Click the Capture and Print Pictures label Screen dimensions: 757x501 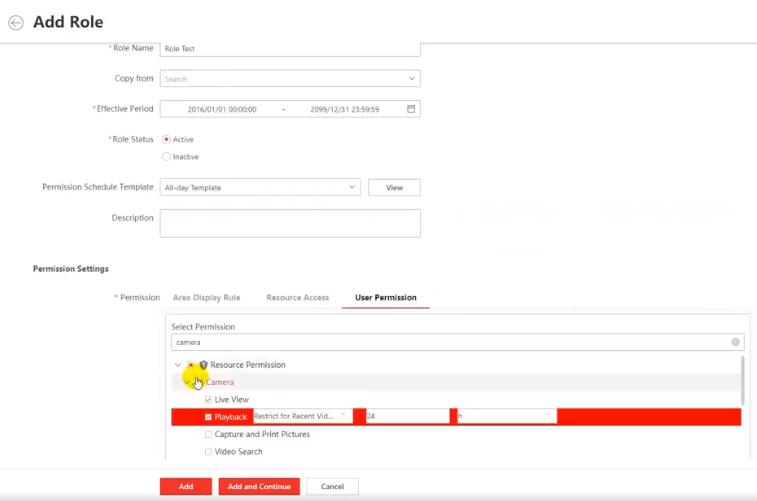coord(262,434)
